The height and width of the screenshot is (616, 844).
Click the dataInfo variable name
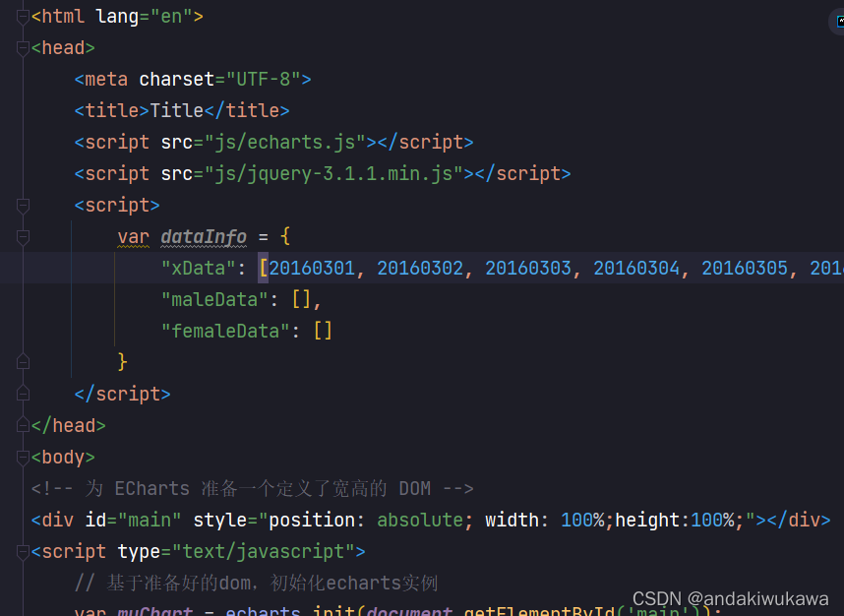[204, 237]
